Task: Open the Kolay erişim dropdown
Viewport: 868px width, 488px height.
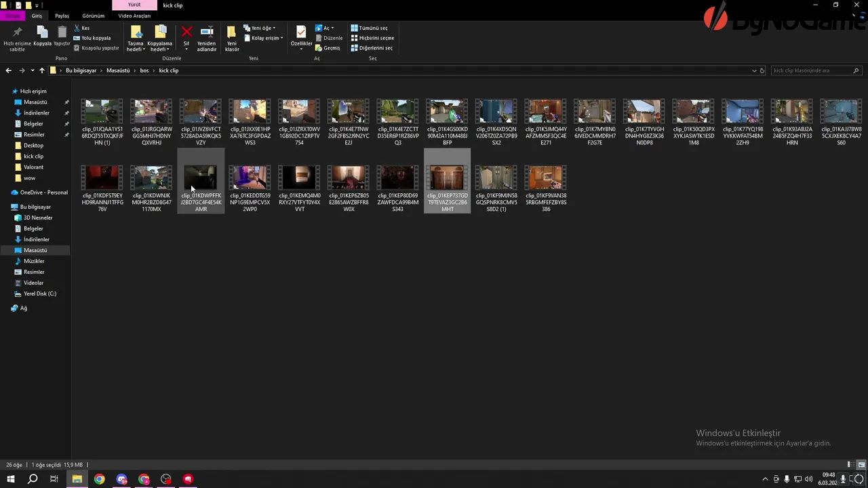Action: click(x=263, y=38)
